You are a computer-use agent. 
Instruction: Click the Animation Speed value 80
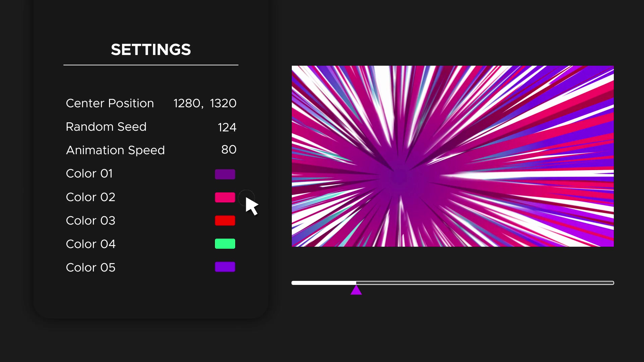pyautogui.click(x=229, y=150)
